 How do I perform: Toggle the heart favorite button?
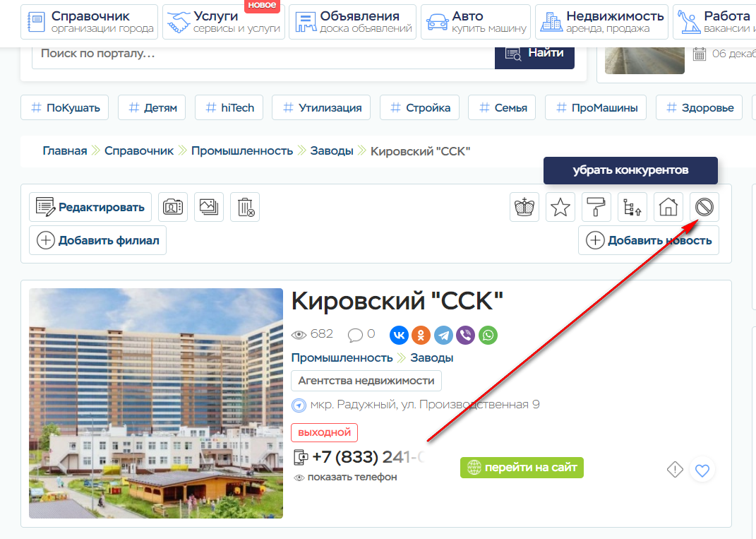[x=702, y=470]
